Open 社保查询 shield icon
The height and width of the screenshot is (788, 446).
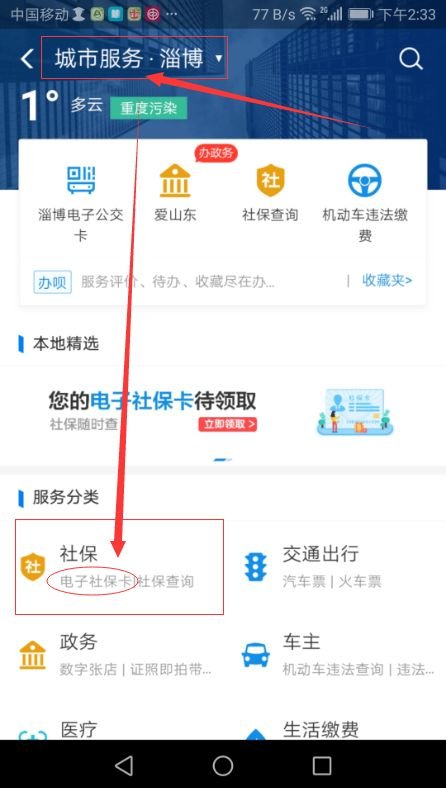tap(271, 180)
